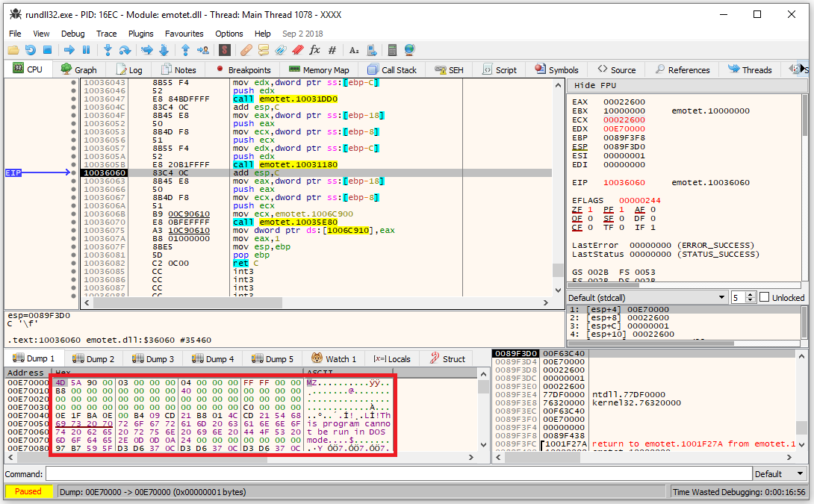
Task: Click the patches bandage icon
Action: click(246, 50)
